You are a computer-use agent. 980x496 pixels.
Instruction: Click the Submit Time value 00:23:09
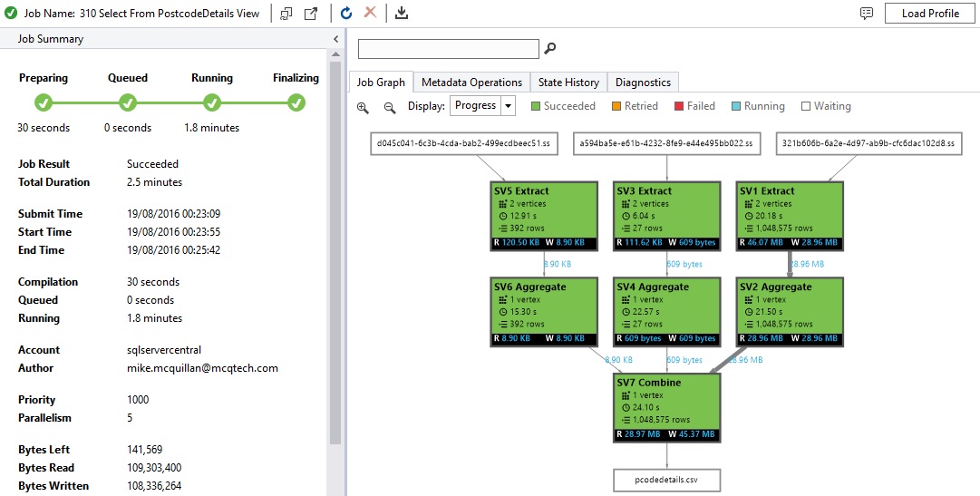pos(173,213)
